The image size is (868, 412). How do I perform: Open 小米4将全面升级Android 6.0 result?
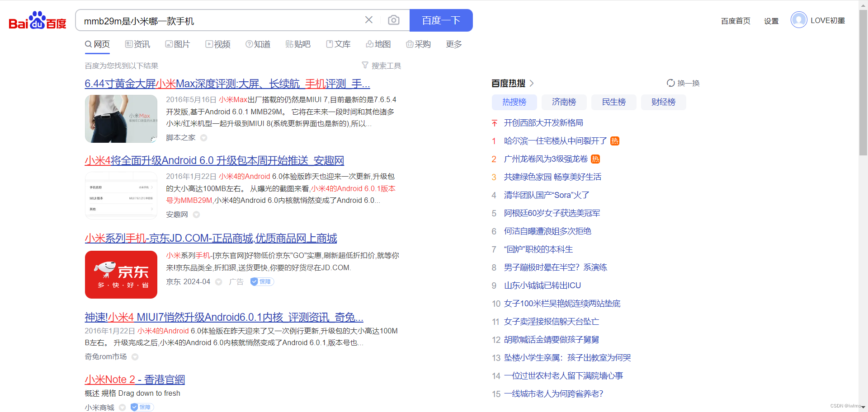pyautogui.click(x=214, y=160)
